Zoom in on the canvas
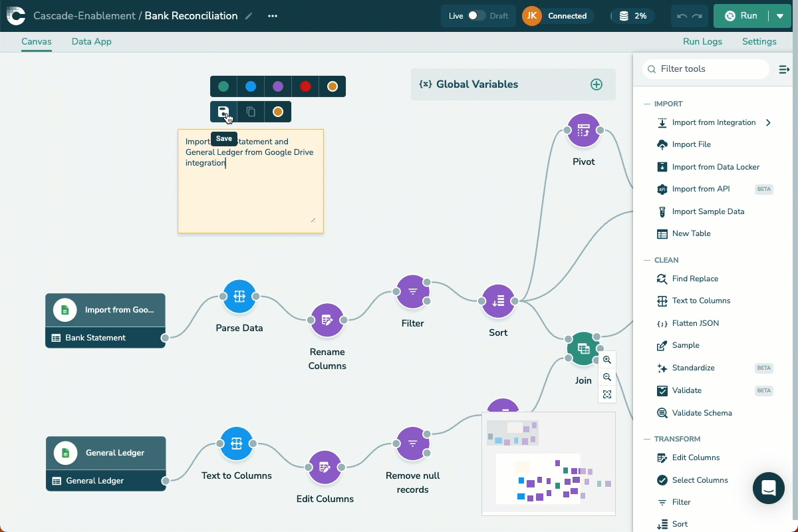Image resolution: width=798 pixels, height=532 pixels. click(607, 360)
